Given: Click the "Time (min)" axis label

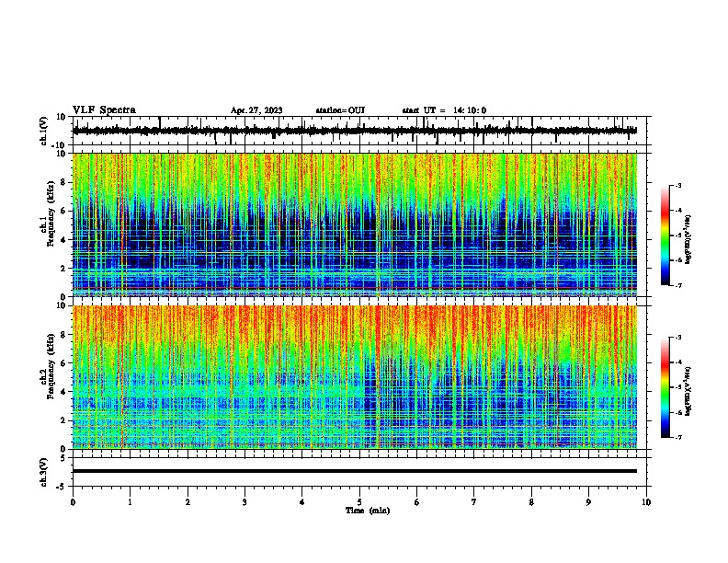Looking at the screenshot, I should point(368,511).
